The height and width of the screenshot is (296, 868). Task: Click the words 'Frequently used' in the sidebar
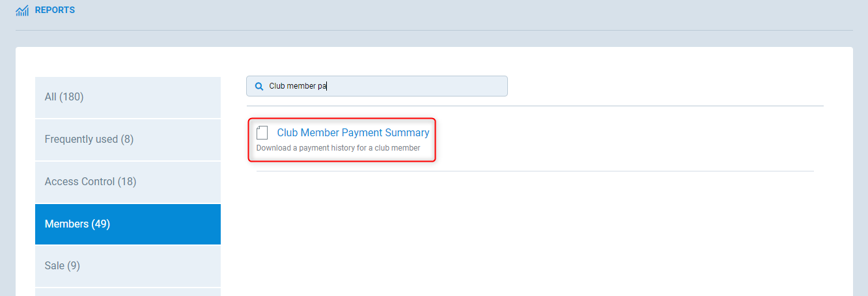pyautogui.click(x=81, y=140)
